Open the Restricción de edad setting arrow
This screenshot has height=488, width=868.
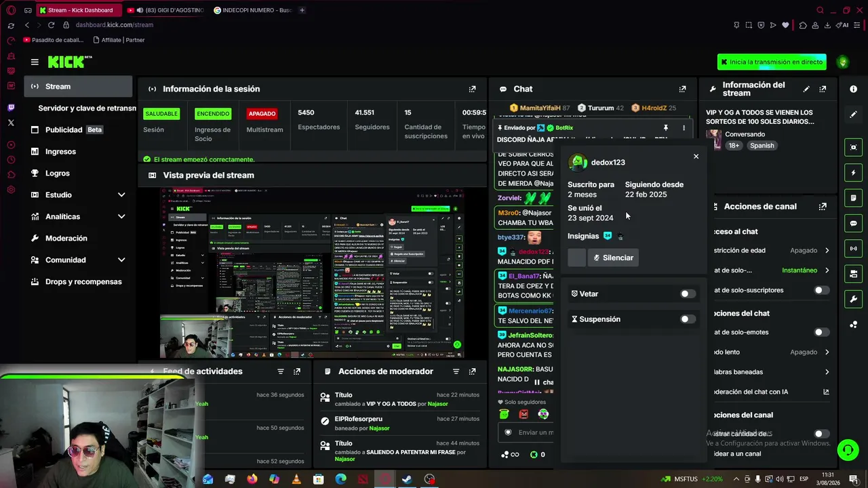pos(827,251)
